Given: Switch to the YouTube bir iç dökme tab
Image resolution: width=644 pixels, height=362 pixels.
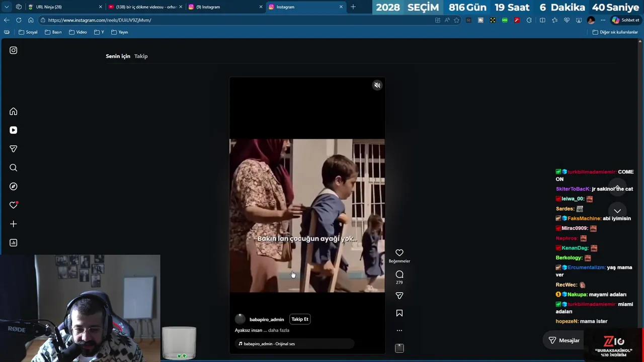Looking at the screenshot, I should point(145,7).
